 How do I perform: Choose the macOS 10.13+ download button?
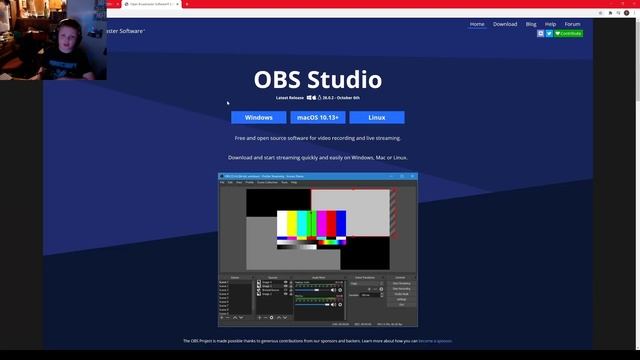pos(318,117)
